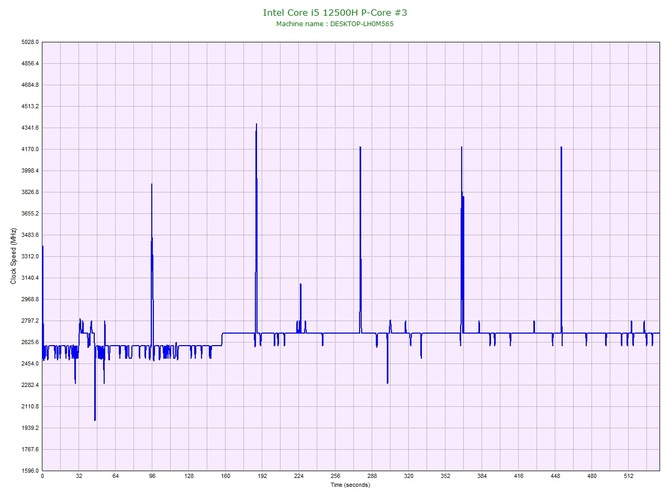Click the x-axis tick label 352
Image resolution: width=670 pixels, height=502 pixels.
(445, 476)
